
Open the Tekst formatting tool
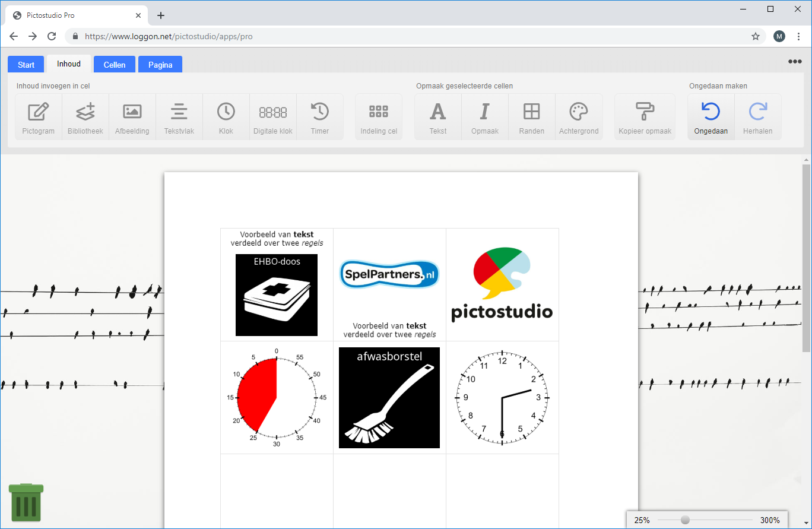point(437,116)
